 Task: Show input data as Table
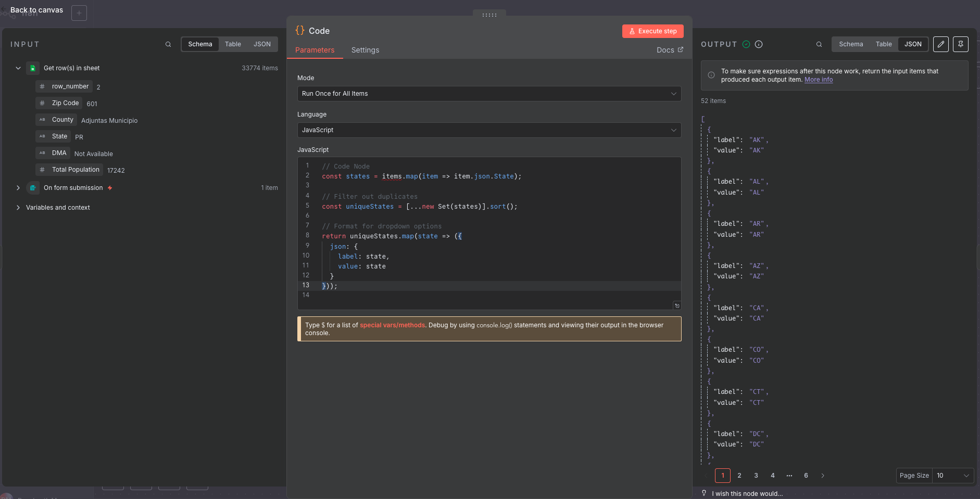click(233, 44)
